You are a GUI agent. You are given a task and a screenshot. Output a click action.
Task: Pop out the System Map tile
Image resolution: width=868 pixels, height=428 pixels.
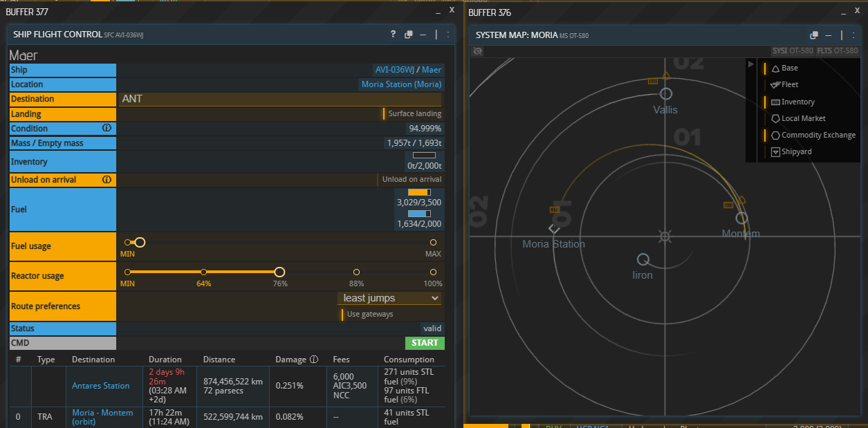[x=814, y=35]
